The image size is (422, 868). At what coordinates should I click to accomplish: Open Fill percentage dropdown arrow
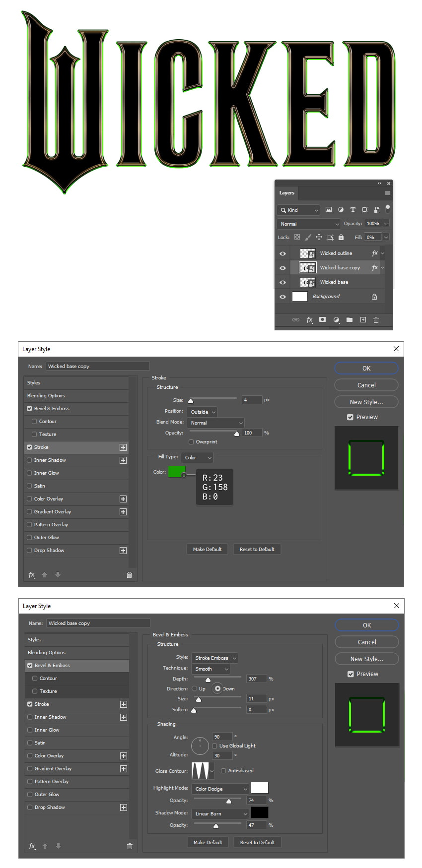tap(386, 237)
